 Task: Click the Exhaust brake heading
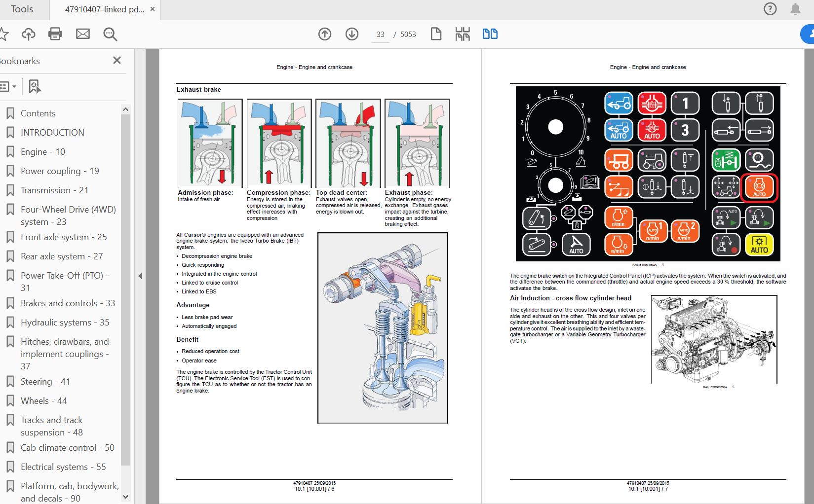[x=198, y=89]
